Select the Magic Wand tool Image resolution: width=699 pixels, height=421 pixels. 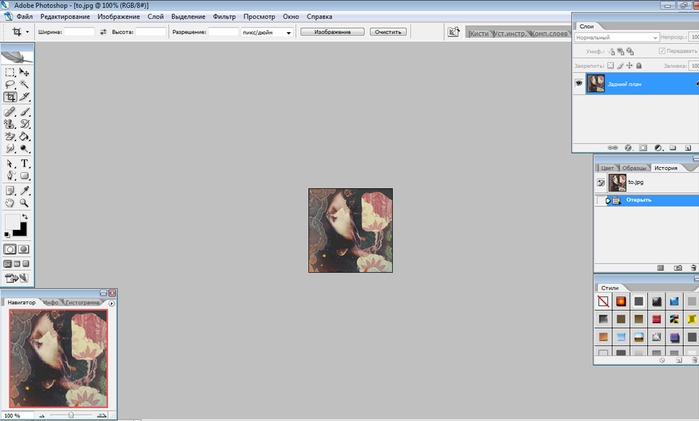pyautogui.click(x=24, y=84)
